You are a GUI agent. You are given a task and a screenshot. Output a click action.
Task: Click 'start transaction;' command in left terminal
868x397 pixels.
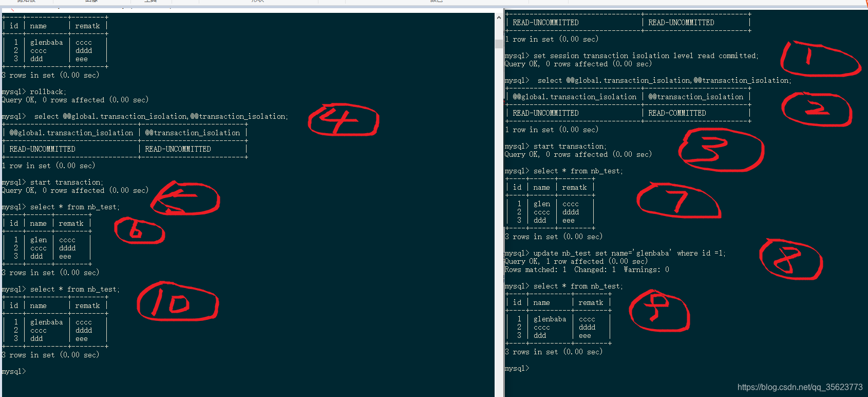click(66, 183)
